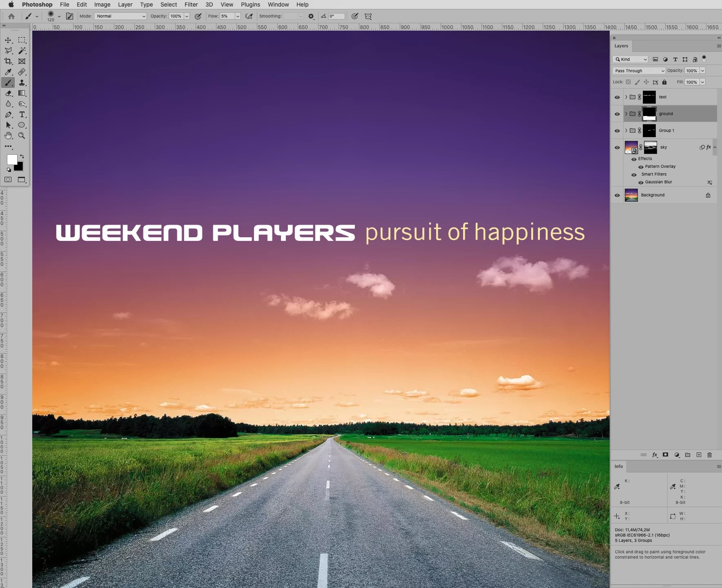The width and height of the screenshot is (722, 588).
Task: Enable airbrush build-up effects
Action: pos(249,16)
